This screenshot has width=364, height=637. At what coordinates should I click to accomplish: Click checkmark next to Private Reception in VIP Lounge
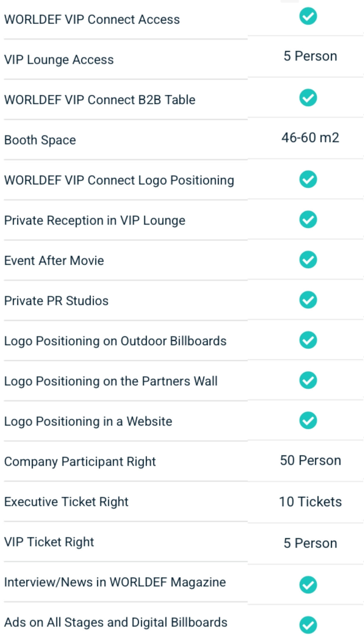[308, 219]
